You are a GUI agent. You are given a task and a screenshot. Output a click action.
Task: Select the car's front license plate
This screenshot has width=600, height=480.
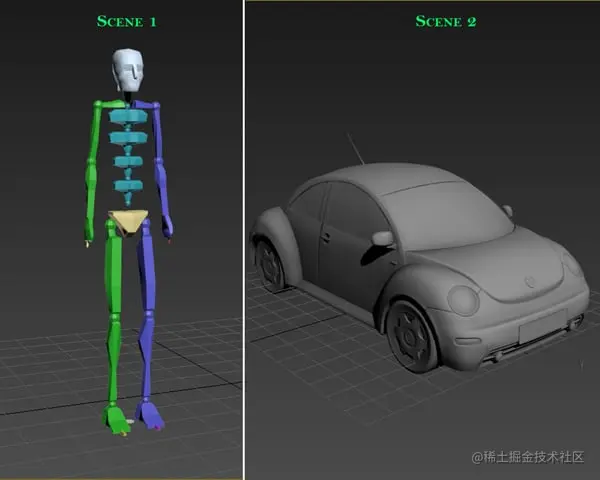[x=543, y=326]
